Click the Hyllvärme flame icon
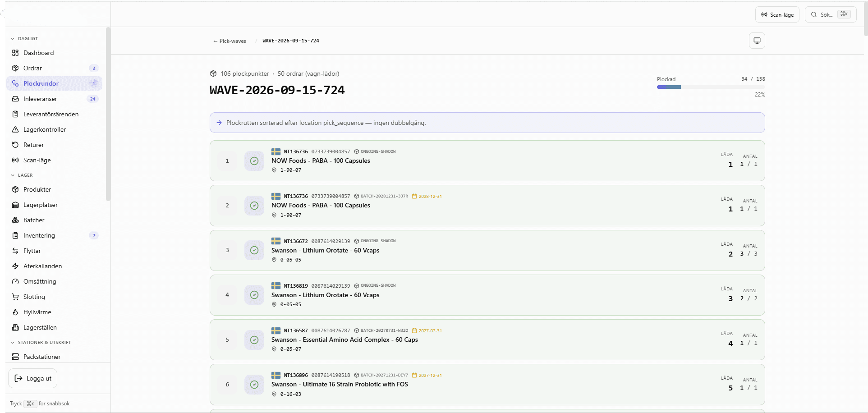Image resolution: width=868 pixels, height=413 pixels. (15, 312)
